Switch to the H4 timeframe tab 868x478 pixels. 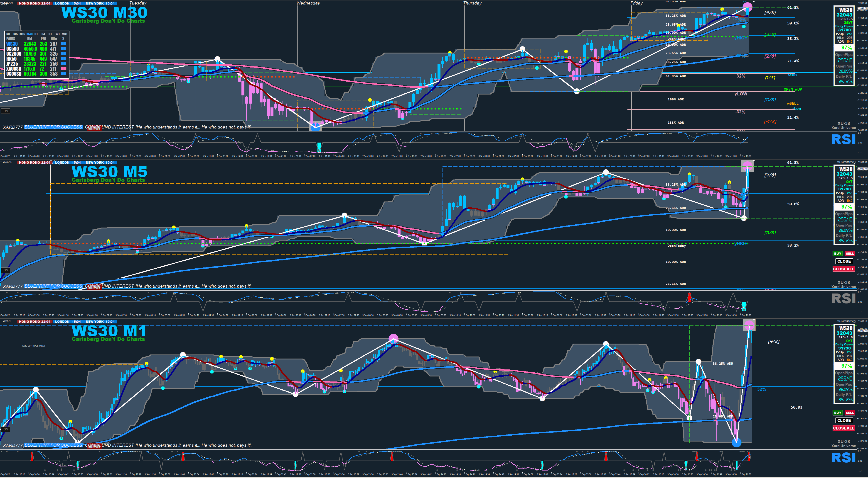coord(43,34)
